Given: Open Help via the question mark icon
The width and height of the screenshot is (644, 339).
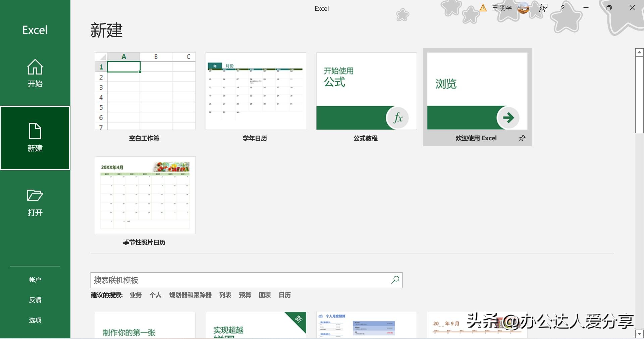Looking at the screenshot, I should [x=562, y=8].
